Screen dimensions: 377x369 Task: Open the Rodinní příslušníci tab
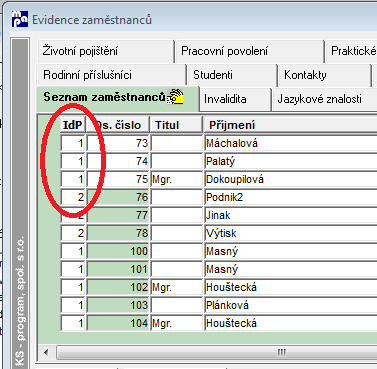click(x=111, y=75)
